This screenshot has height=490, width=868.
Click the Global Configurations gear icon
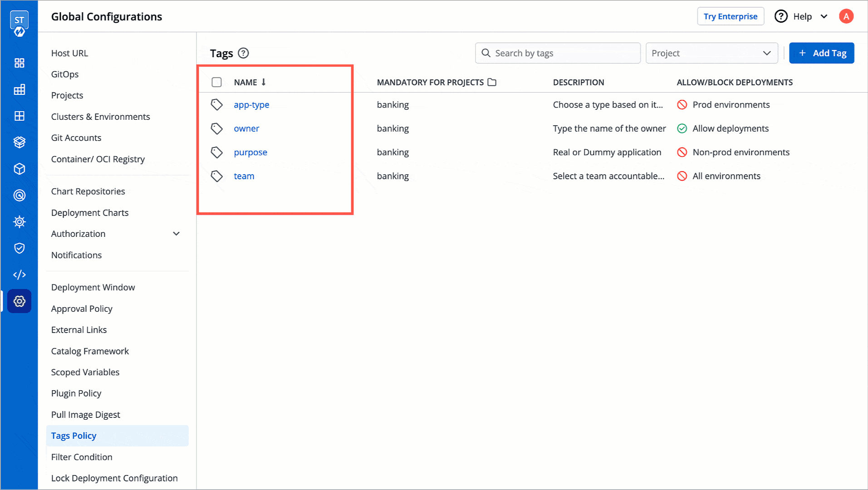(19, 301)
